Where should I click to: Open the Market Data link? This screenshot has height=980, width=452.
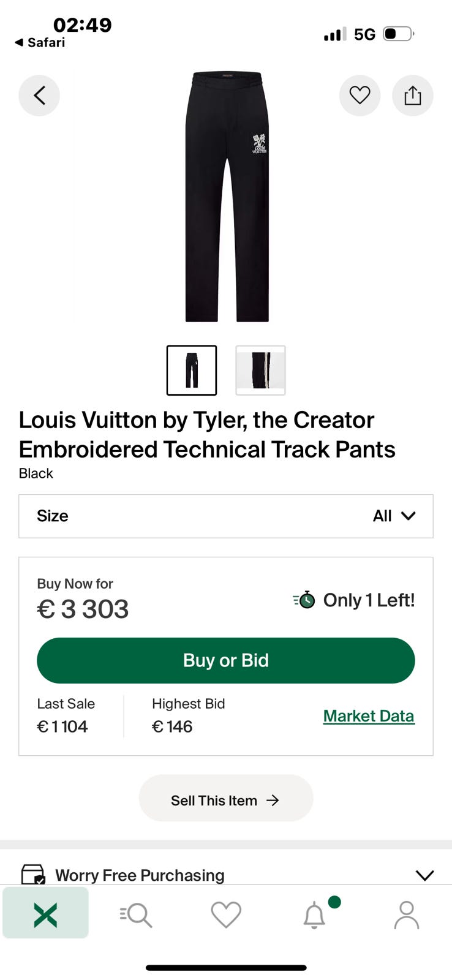click(369, 715)
